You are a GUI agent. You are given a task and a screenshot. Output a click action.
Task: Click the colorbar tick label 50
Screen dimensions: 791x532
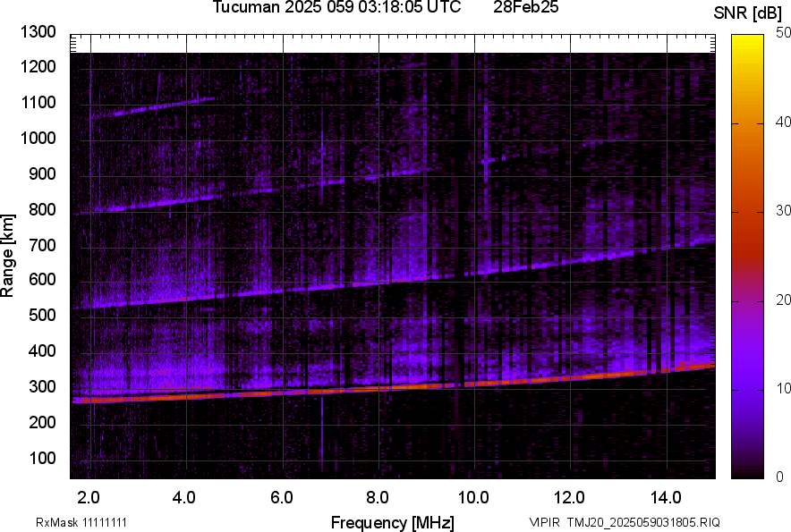coord(784,32)
